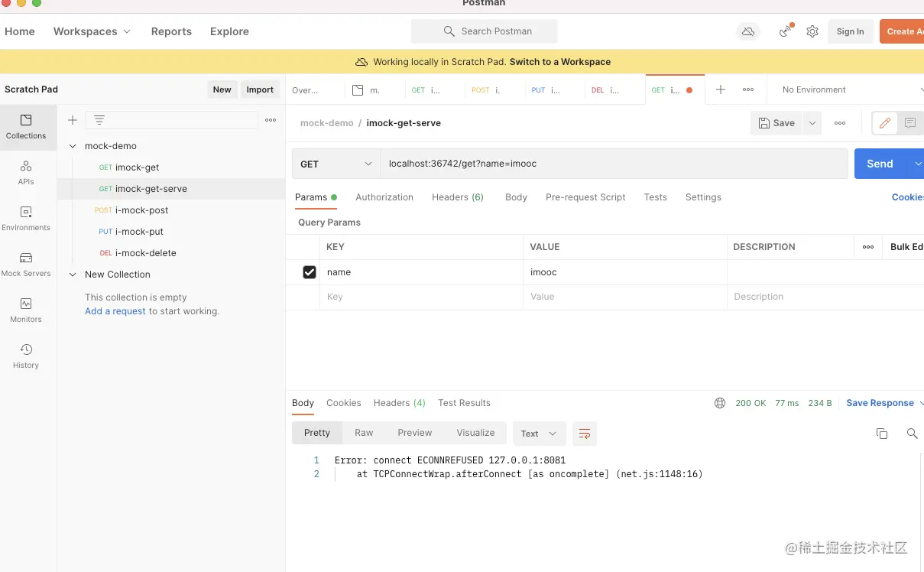Screen dimensions: 924x572
Task: Open the Collections sidebar panel
Action: coord(26,127)
